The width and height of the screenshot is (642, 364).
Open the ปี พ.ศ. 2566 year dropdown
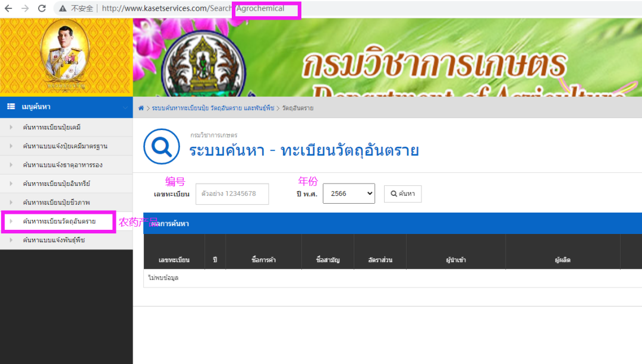(x=348, y=194)
